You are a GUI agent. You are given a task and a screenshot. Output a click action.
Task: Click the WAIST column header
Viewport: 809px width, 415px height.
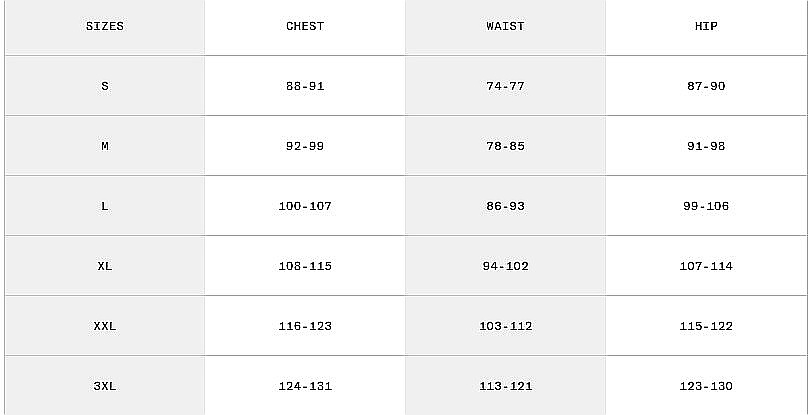point(505,26)
